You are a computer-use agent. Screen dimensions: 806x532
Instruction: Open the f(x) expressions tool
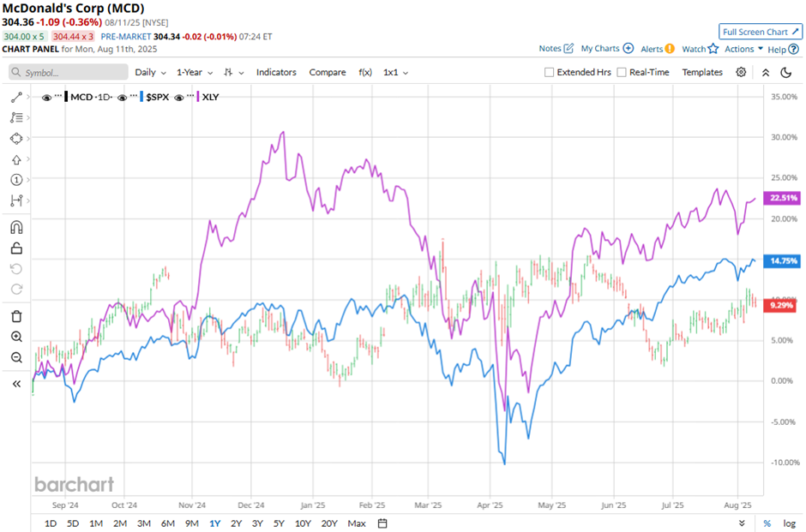pyautogui.click(x=365, y=73)
